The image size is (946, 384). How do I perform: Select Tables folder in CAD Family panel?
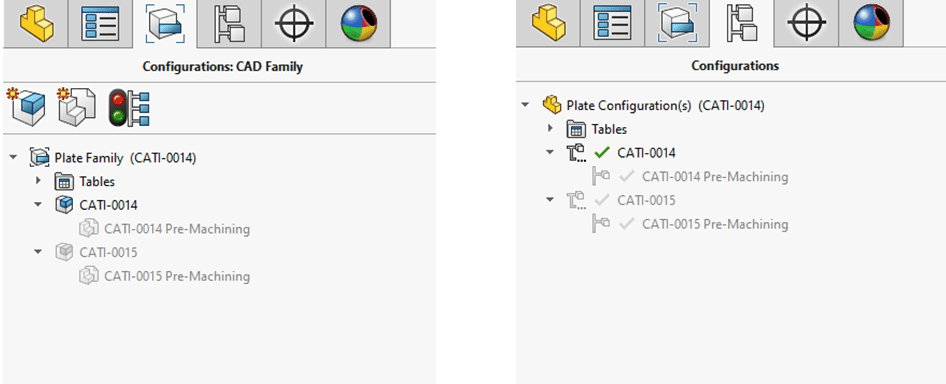coord(97,181)
